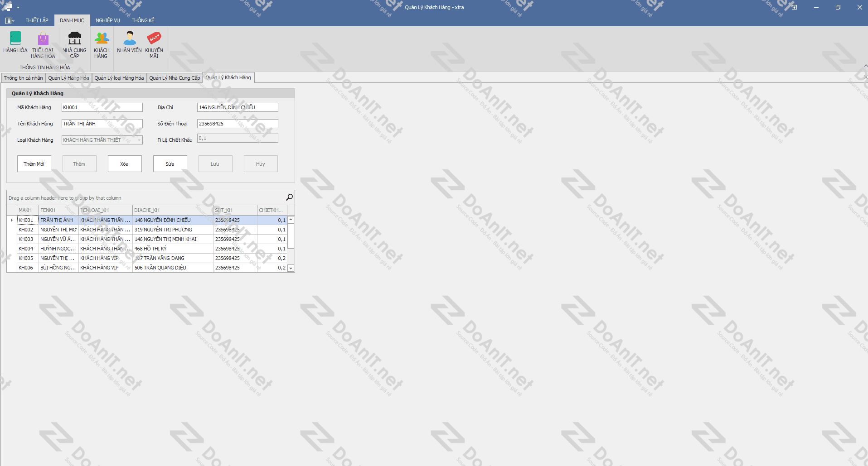
Task: Switch to the Danh Mục ribbon tab
Action: pyautogui.click(x=72, y=20)
